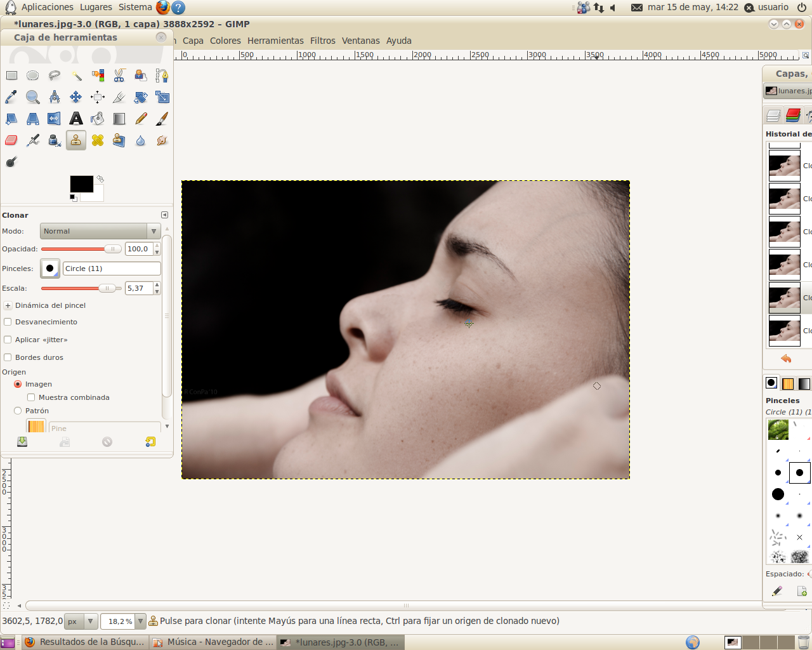Image resolution: width=812 pixels, height=650 pixels.
Task: Select the Airbrush tool
Action: [x=33, y=140]
